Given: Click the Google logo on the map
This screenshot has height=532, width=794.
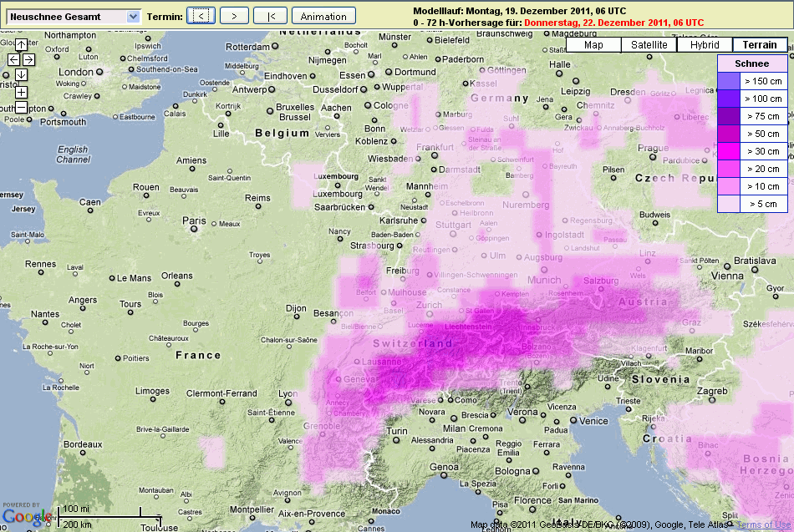Looking at the screenshot, I should tap(27, 517).
